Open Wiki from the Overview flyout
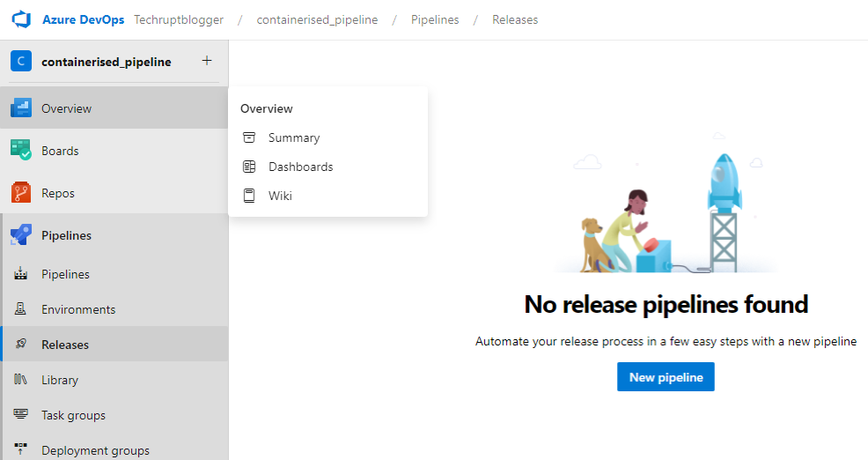This screenshot has height=460, width=868. pyautogui.click(x=280, y=196)
